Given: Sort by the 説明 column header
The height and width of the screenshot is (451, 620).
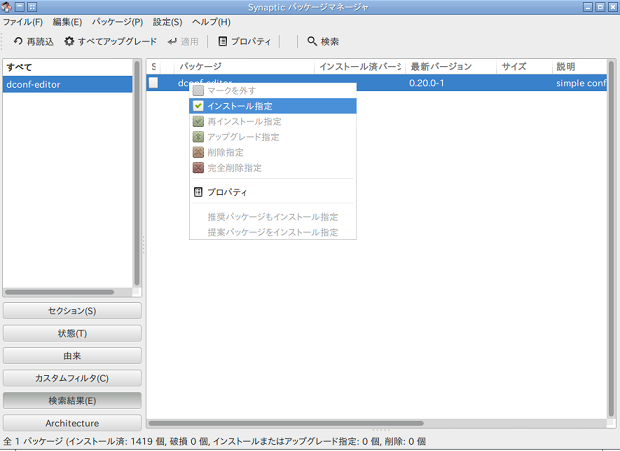Looking at the screenshot, I should pyautogui.click(x=579, y=66).
